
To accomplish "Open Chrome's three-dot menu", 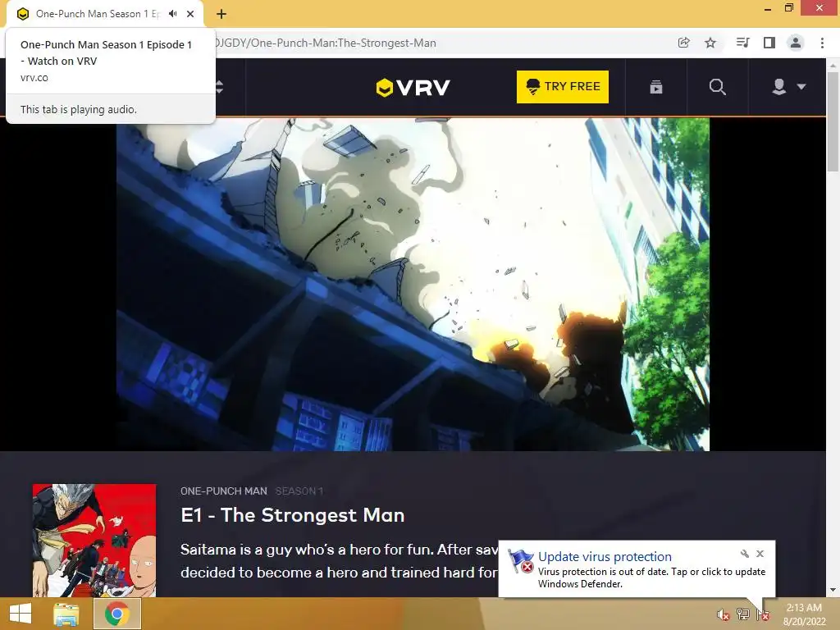I will tap(822, 43).
